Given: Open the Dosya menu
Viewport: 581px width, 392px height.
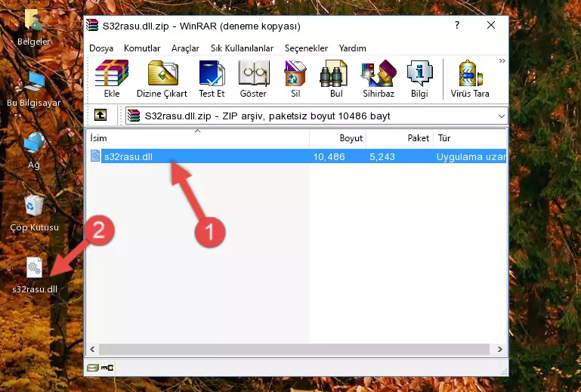Looking at the screenshot, I should point(101,48).
